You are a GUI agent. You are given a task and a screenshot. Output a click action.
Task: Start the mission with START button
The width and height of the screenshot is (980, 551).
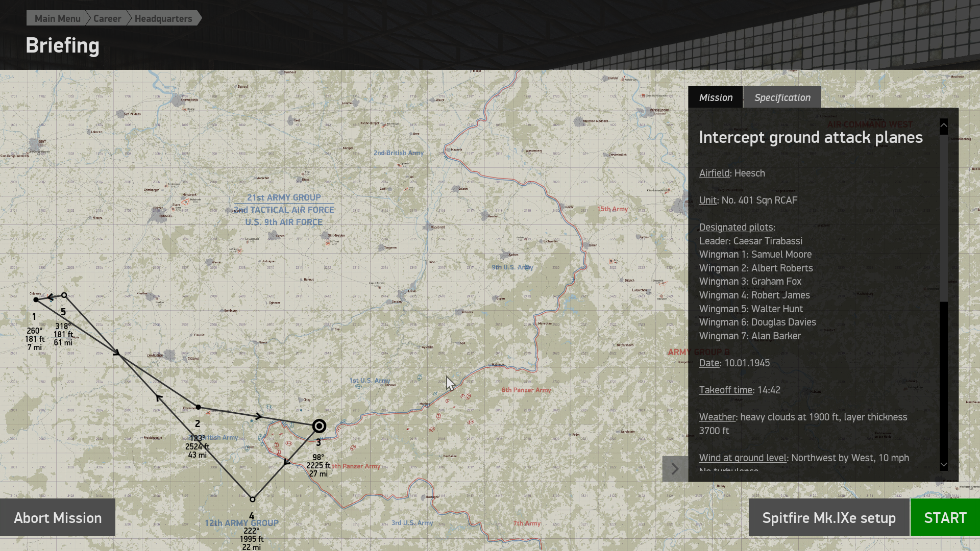tap(945, 518)
